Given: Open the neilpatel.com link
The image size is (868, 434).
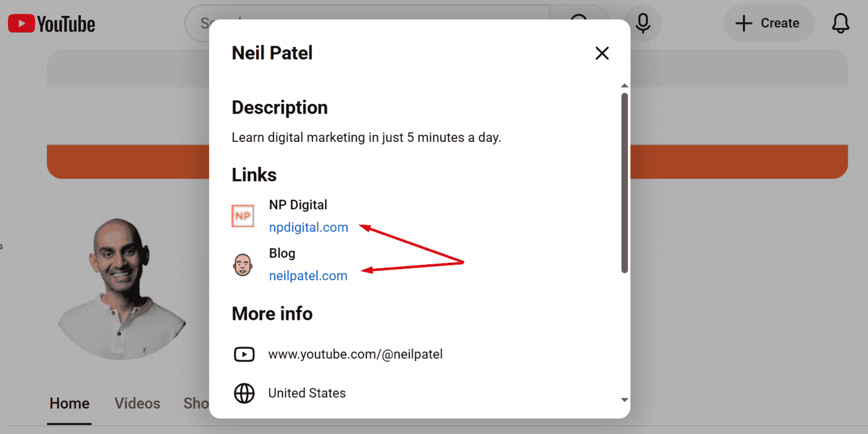Looking at the screenshot, I should click(x=308, y=276).
